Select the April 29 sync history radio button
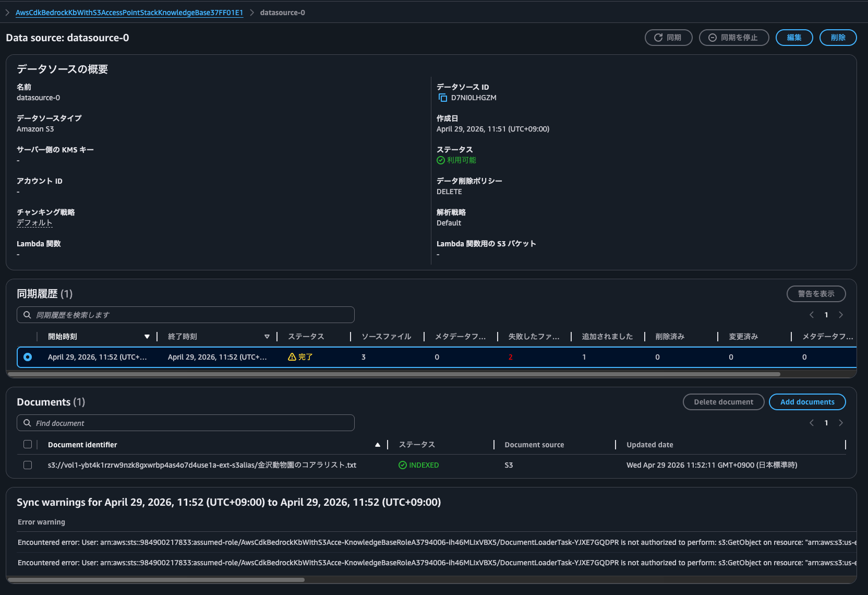The width and height of the screenshot is (868, 595). click(x=28, y=357)
